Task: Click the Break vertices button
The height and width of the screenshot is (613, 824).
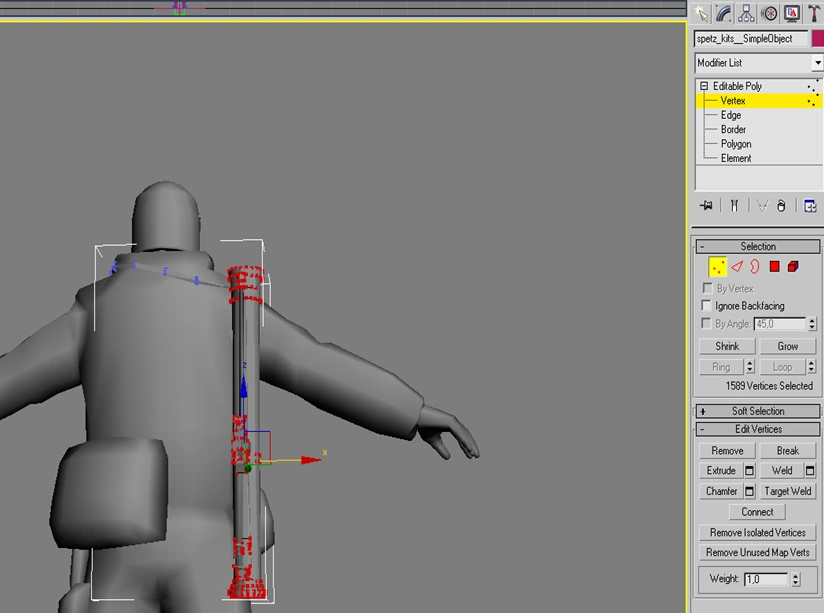Action: pos(787,451)
